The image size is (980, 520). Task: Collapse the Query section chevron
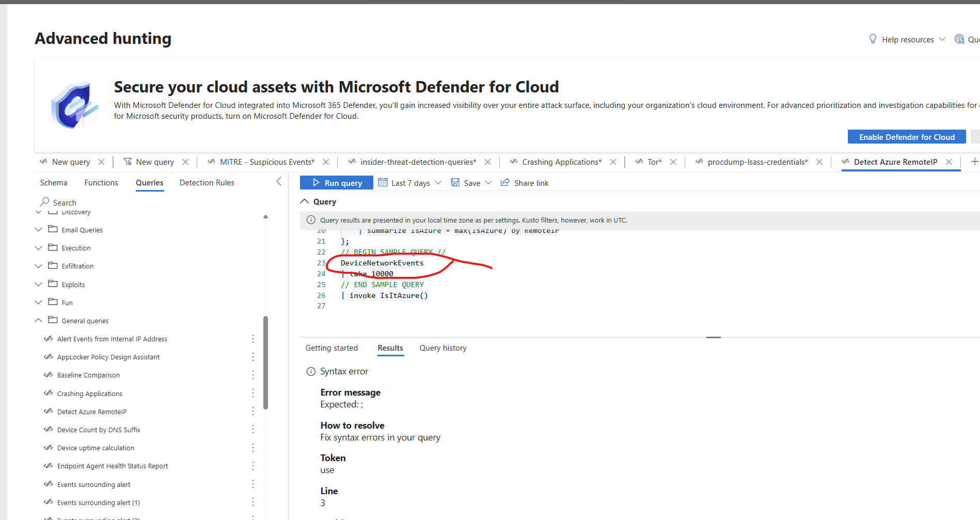click(x=305, y=201)
